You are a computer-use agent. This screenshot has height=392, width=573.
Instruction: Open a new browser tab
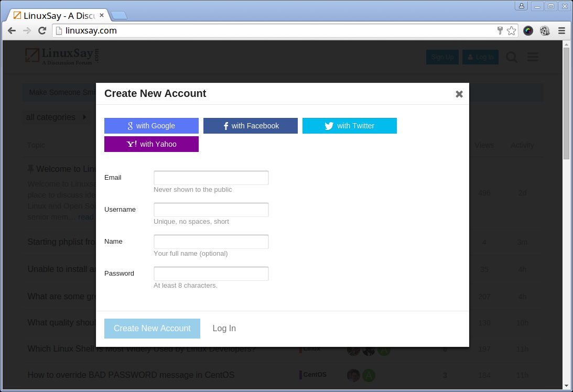point(119,15)
